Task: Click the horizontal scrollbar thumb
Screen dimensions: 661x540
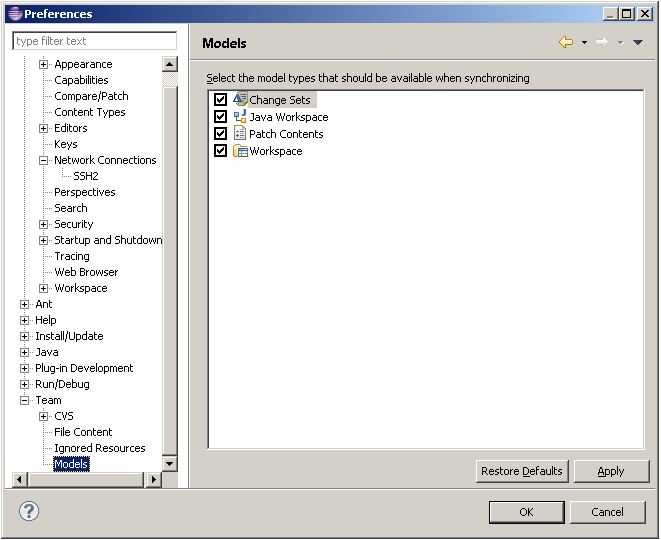Action: tap(86, 480)
